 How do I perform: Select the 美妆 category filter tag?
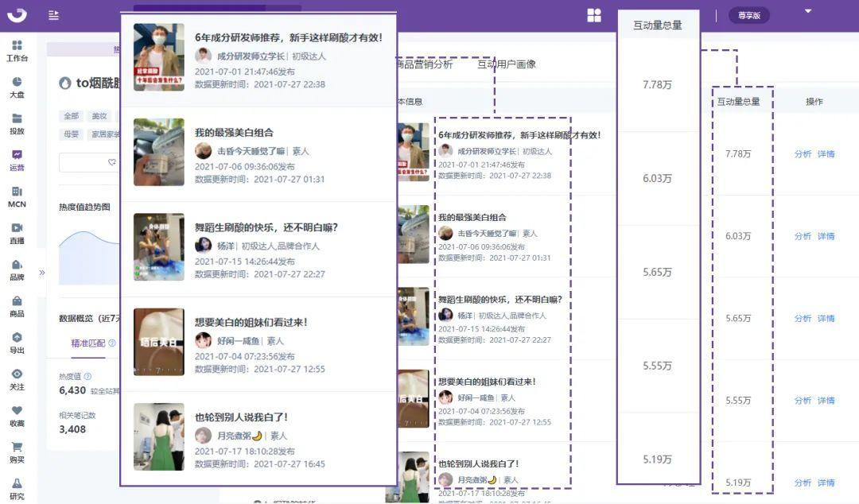(99, 116)
